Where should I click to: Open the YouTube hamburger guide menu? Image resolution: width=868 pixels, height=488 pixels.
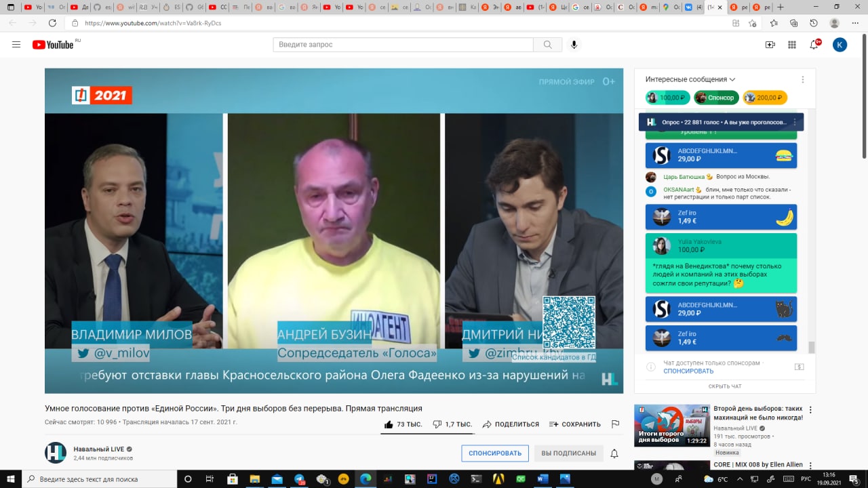(16, 45)
